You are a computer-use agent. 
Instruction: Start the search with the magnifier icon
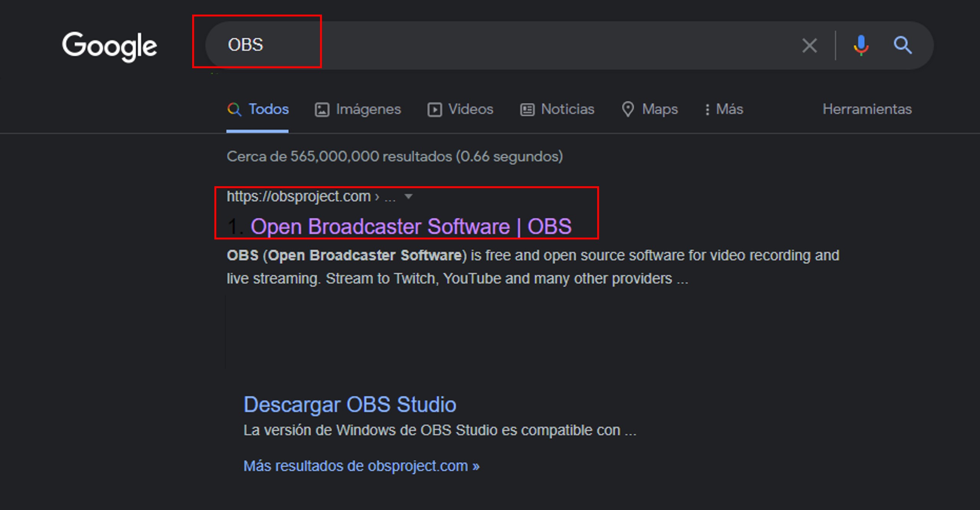coord(903,45)
